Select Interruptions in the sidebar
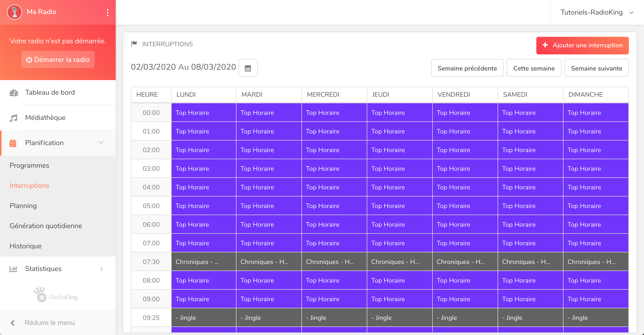The width and height of the screenshot is (644, 335). tap(29, 186)
